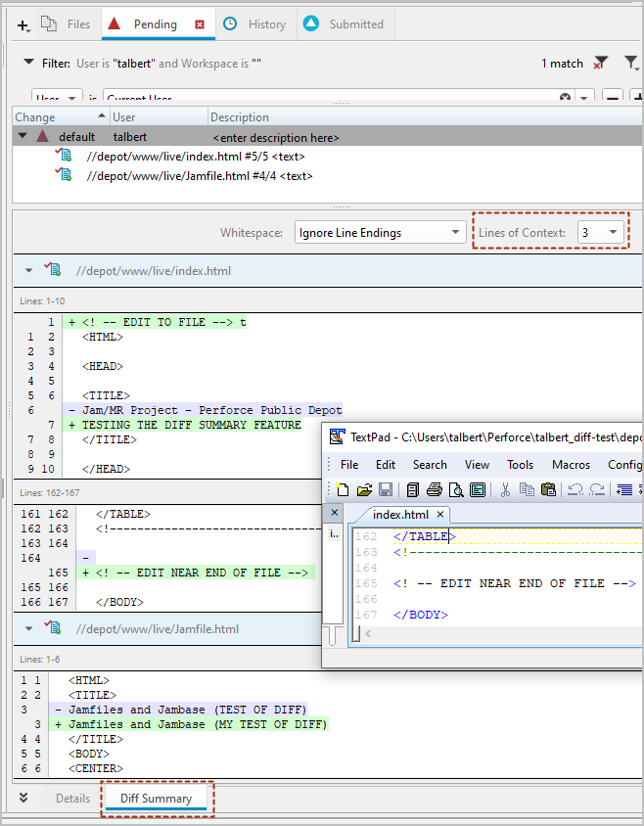Viewport: 644px width, 826px height.
Task: Open the Lines of Context dropdown
Action: click(601, 232)
